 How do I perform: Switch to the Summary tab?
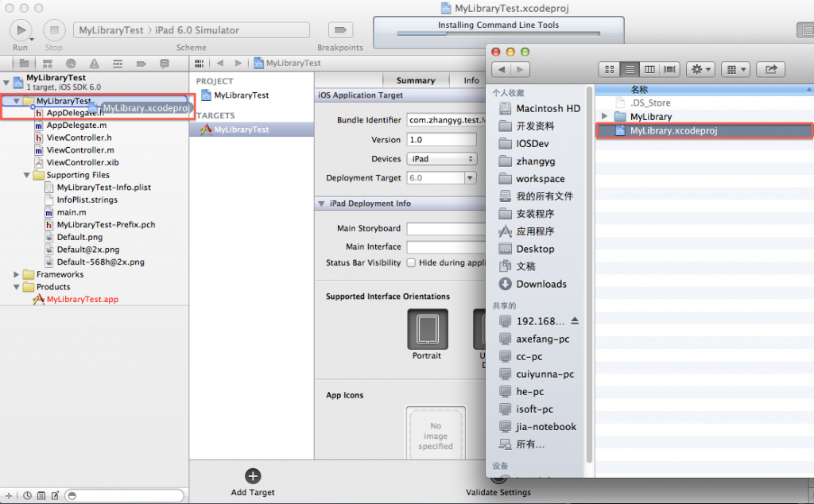click(x=415, y=80)
